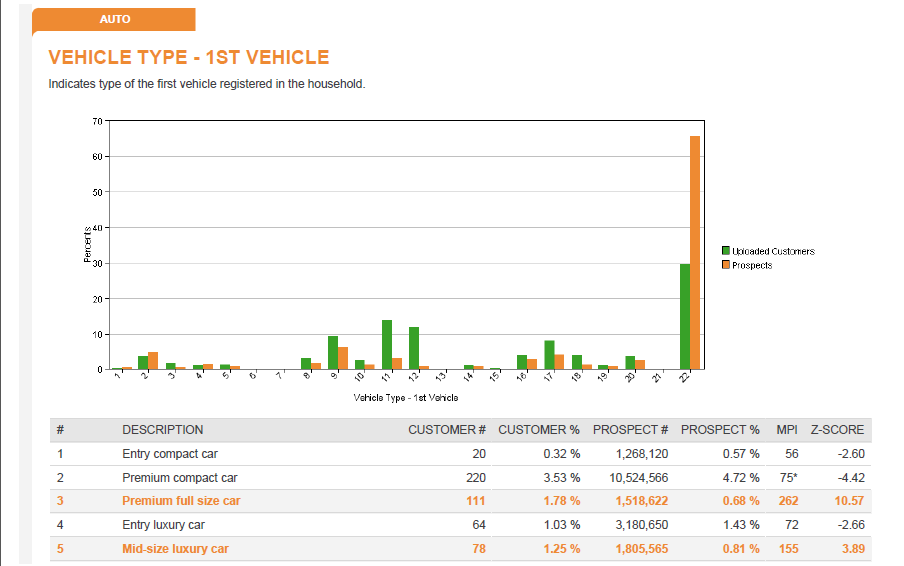Select the Prospects legend label
Screen dimensions: 904x566
click(752, 265)
